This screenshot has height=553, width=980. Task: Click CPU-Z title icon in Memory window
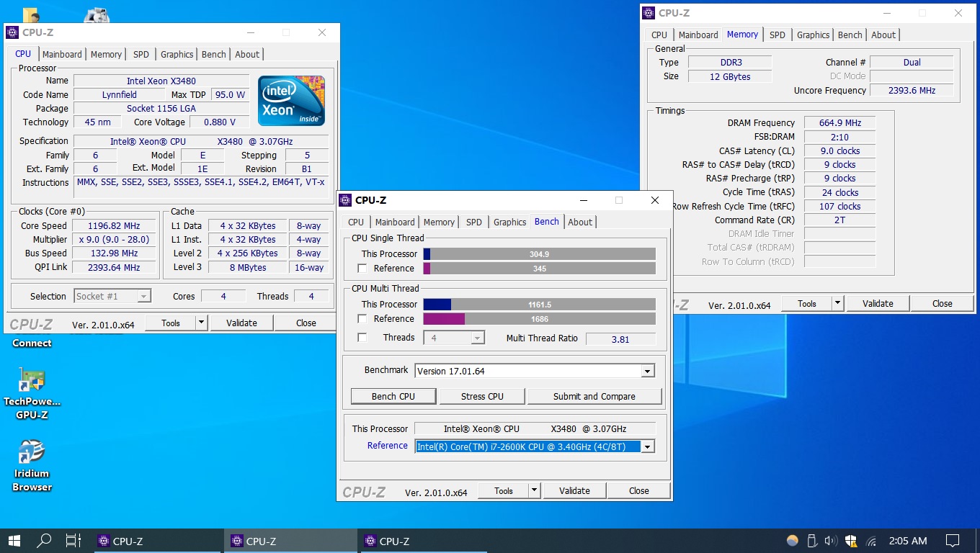(x=649, y=13)
